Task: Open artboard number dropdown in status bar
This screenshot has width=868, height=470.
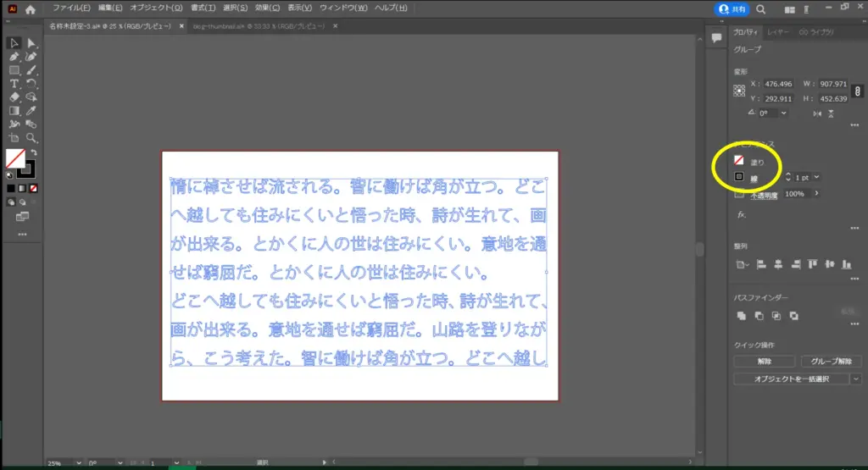Action: coord(176,463)
